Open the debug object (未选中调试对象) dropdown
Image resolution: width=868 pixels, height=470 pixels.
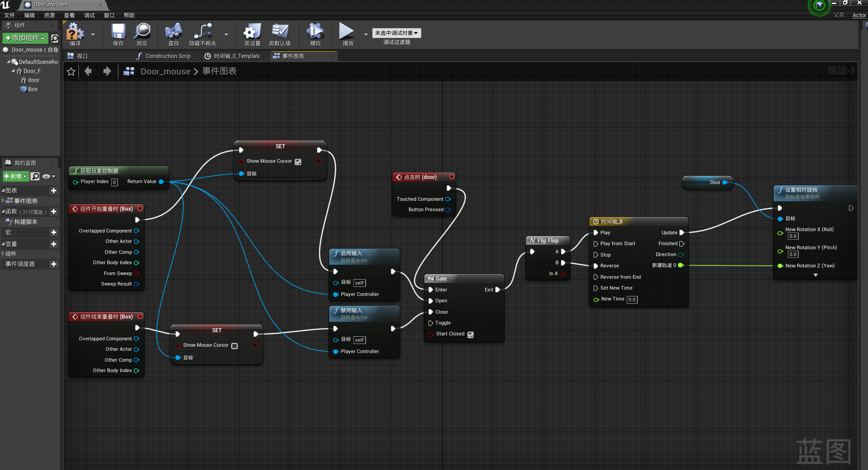396,33
